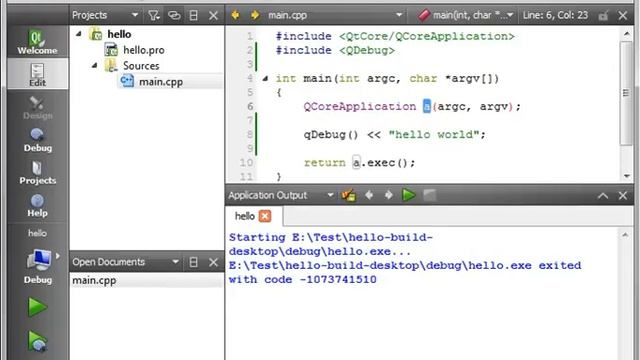Viewport: 640px width, 360px height.
Task: Click the QCoreApplication text on line 6
Action: pyautogui.click(x=360, y=107)
